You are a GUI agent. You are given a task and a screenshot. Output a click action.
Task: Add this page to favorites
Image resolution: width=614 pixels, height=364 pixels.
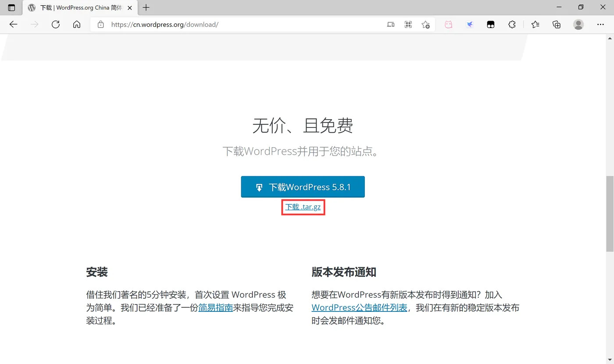[x=425, y=25]
